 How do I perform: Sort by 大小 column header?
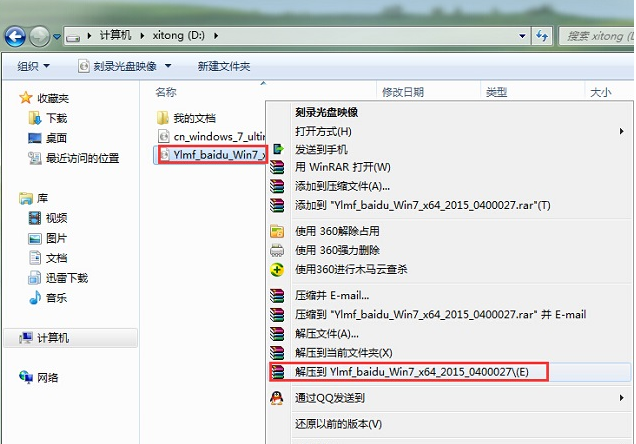[x=601, y=92]
